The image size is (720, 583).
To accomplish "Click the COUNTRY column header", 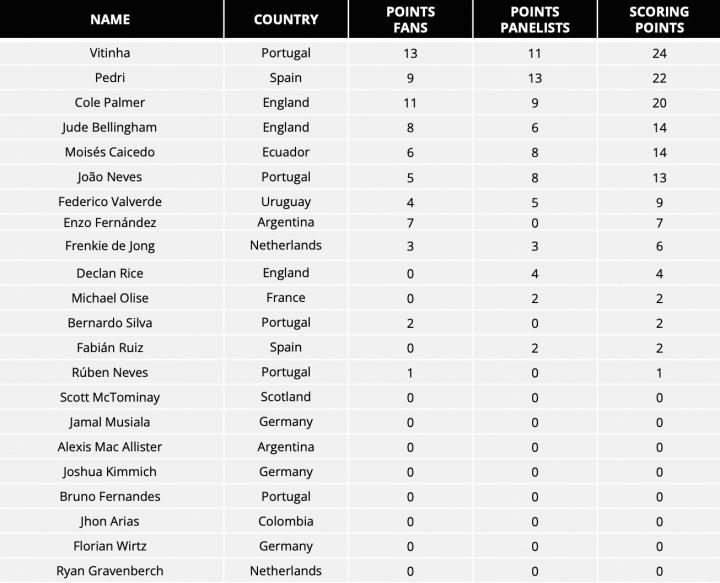I will tap(286, 19).
